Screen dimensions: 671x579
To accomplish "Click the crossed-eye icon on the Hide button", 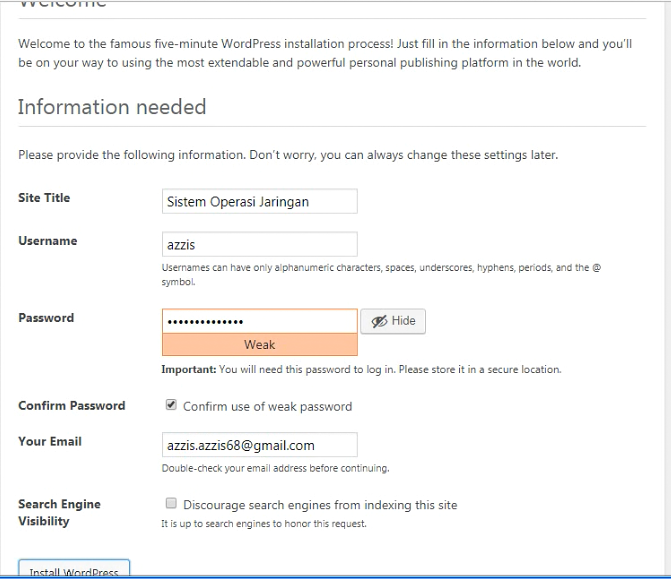I will pyautogui.click(x=379, y=321).
